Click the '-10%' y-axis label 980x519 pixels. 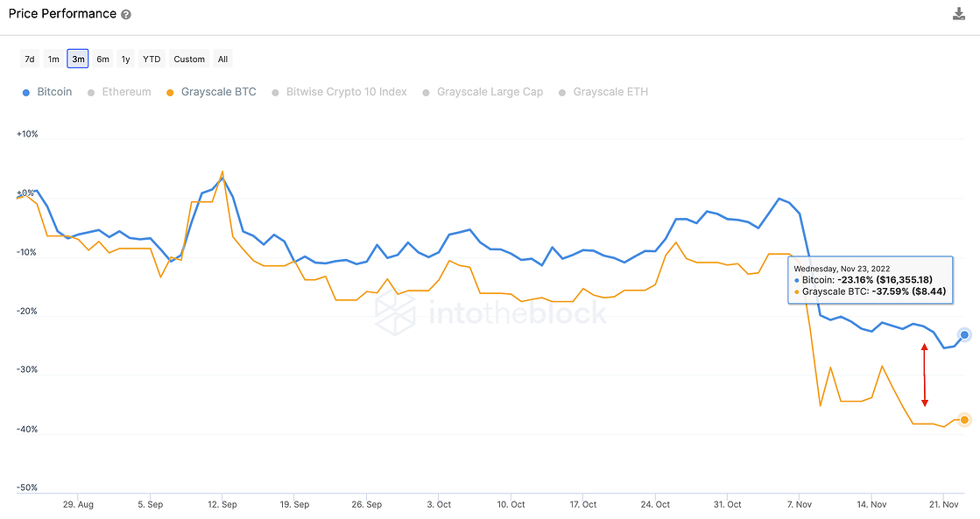[x=27, y=252]
